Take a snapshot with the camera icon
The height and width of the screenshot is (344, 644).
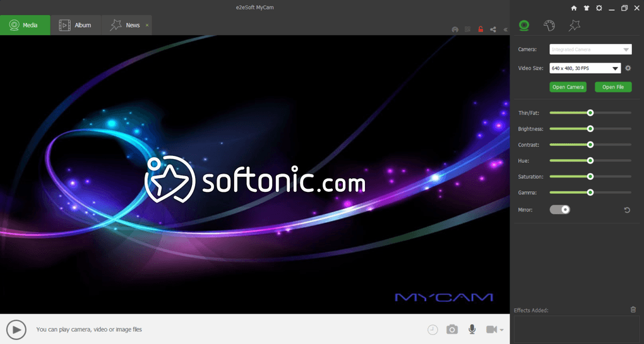click(452, 329)
